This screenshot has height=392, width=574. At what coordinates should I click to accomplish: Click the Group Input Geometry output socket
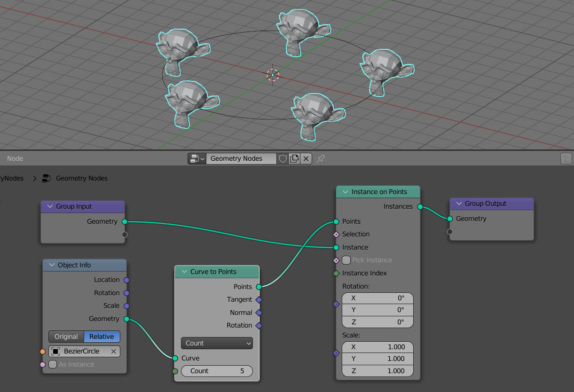click(x=125, y=221)
